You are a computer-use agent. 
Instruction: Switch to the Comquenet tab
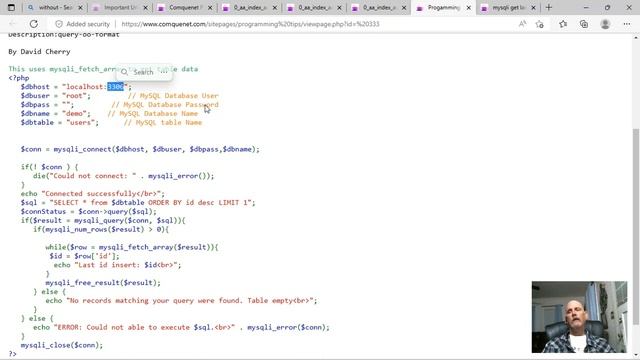(184, 8)
